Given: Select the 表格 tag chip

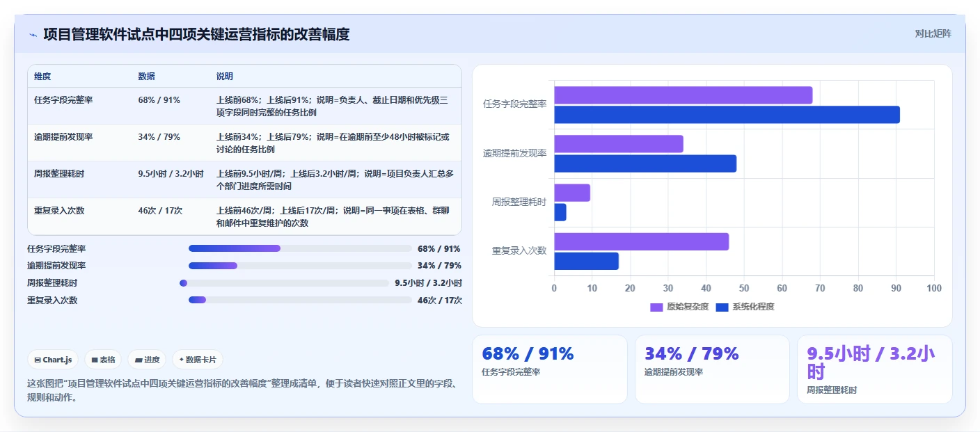Looking at the screenshot, I should (x=103, y=360).
